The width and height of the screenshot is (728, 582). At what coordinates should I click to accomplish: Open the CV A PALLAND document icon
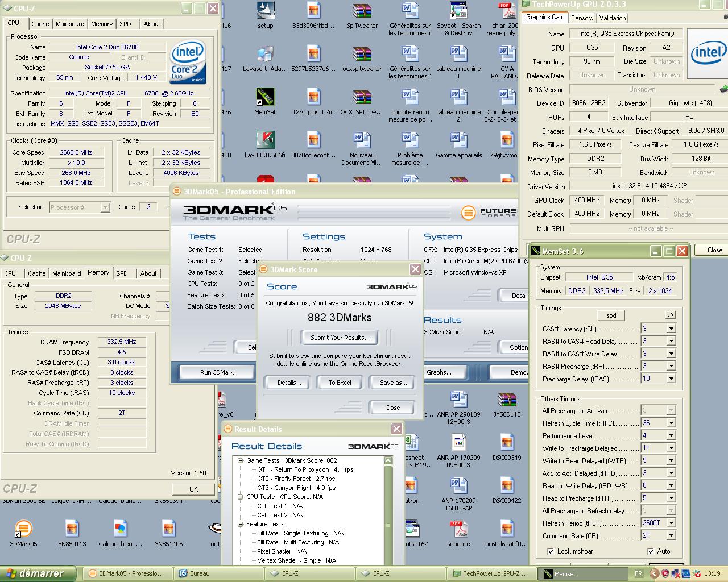507,63
